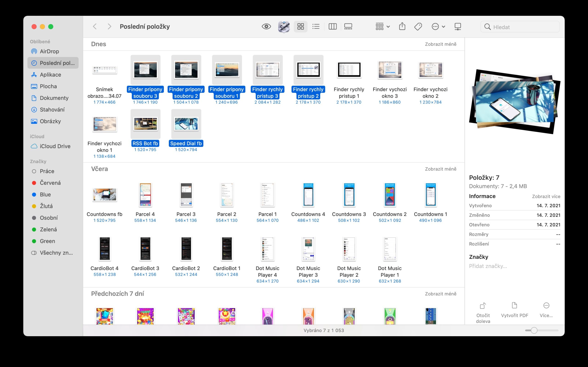Create a PDF using Vytvořit PDF
The width and height of the screenshot is (588, 367).
click(514, 311)
